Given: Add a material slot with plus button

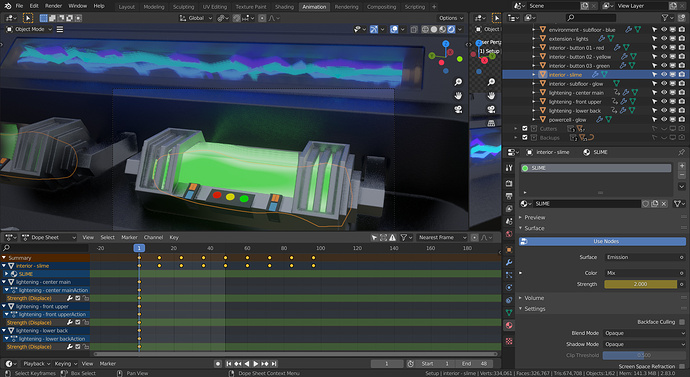Looking at the screenshot, I should click(x=682, y=166).
